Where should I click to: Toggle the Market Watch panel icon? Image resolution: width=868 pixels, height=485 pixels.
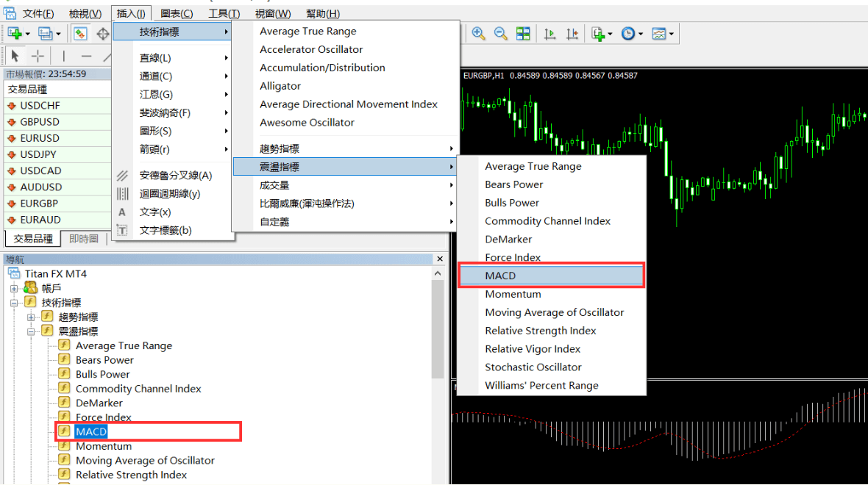pos(80,34)
